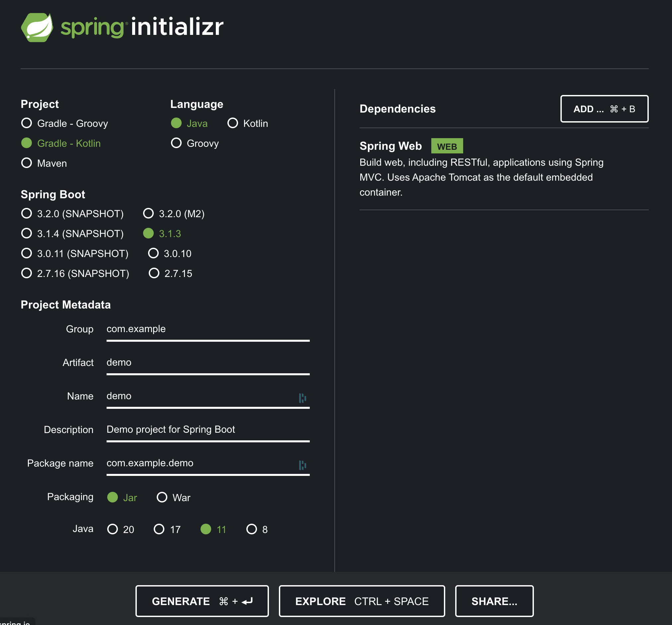The height and width of the screenshot is (625, 672).
Task: Open the SHARE... dialog
Action: [494, 601]
